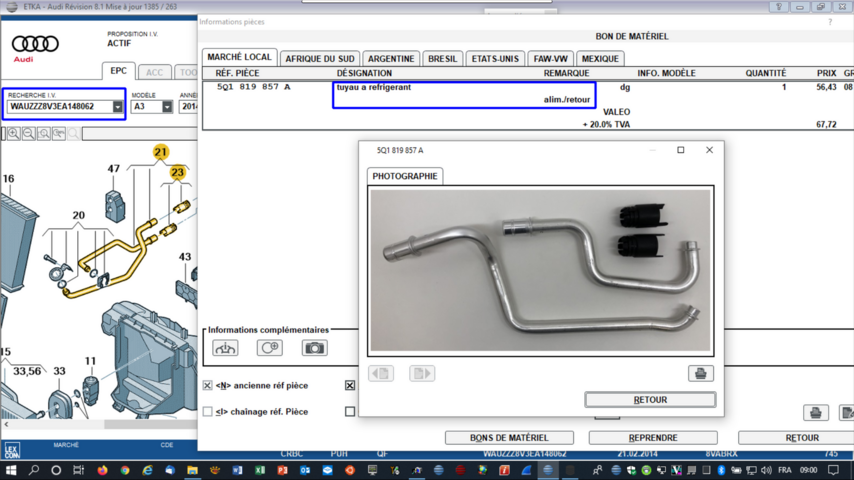
Task: Click the car lift icon in Informations complémentaires
Action: (225, 348)
